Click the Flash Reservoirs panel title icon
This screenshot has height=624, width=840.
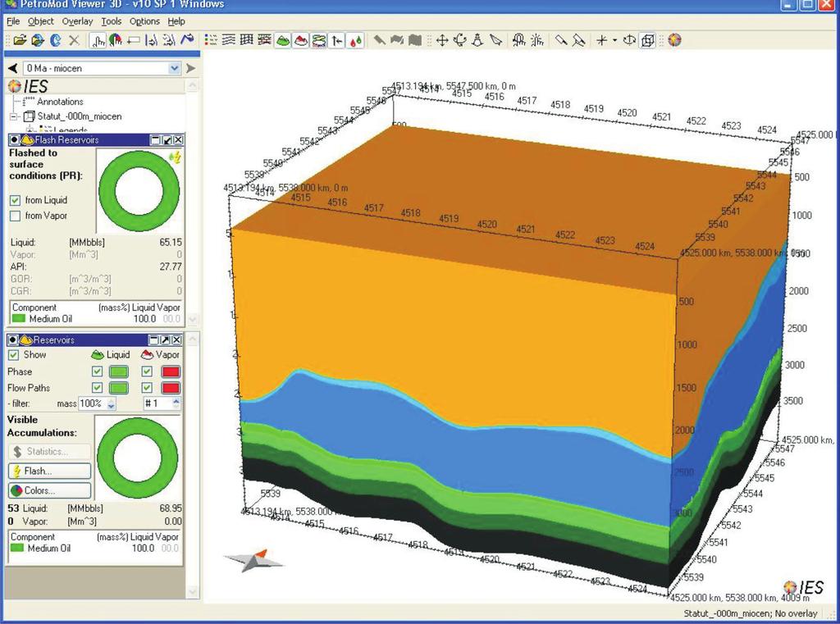pos(27,139)
